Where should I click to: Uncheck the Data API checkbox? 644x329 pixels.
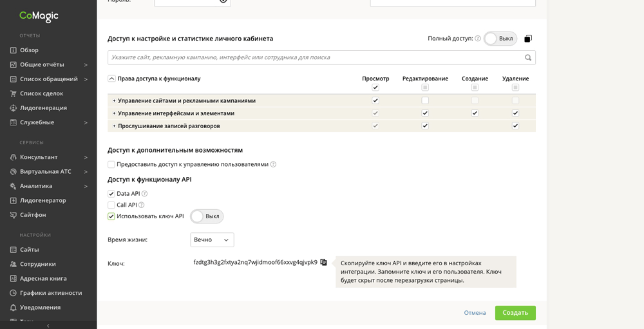click(111, 194)
